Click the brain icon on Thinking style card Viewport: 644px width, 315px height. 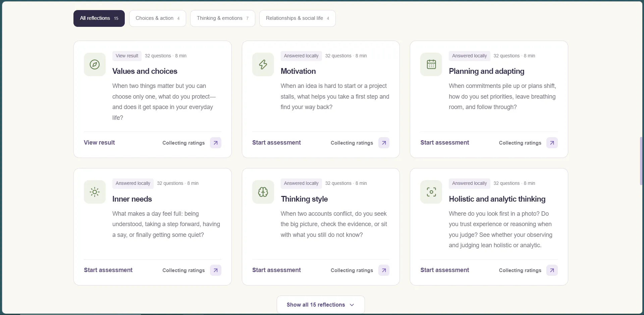[263, 192]
